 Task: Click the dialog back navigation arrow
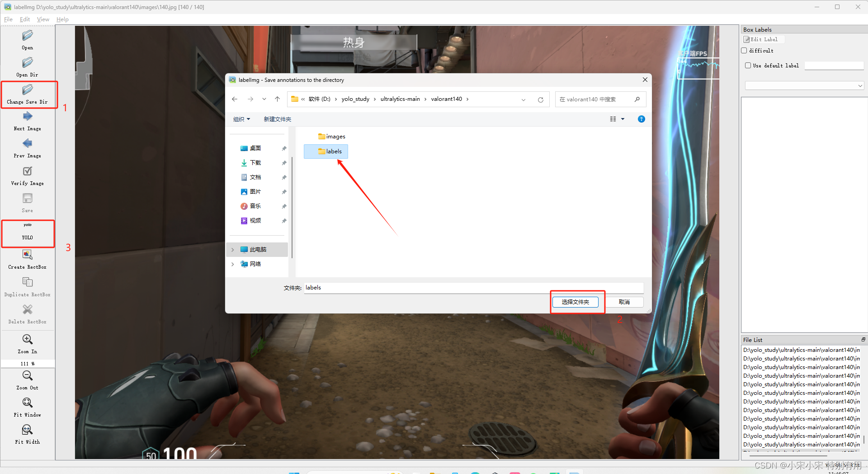(235, 99)
